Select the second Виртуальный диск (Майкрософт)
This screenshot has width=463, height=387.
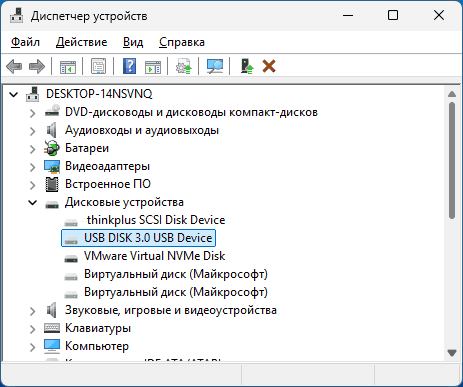coord(176,292)
